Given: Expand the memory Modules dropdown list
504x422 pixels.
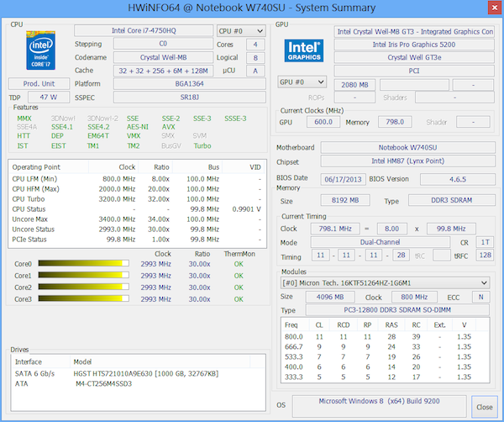Looking at the screenshot, I should [x=385, y=283].
